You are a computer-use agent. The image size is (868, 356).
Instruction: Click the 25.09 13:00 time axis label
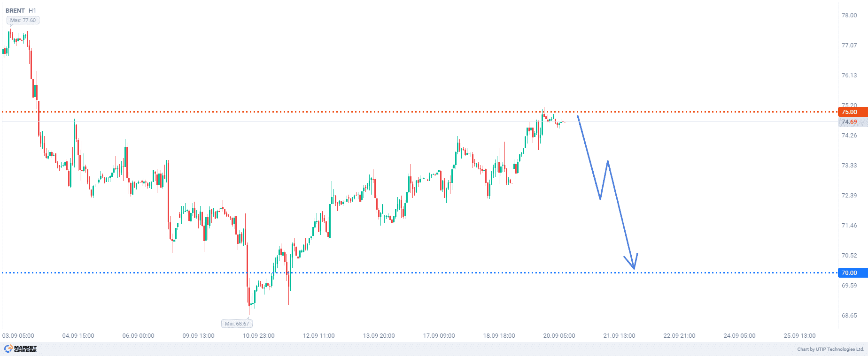tap(799, 336)
